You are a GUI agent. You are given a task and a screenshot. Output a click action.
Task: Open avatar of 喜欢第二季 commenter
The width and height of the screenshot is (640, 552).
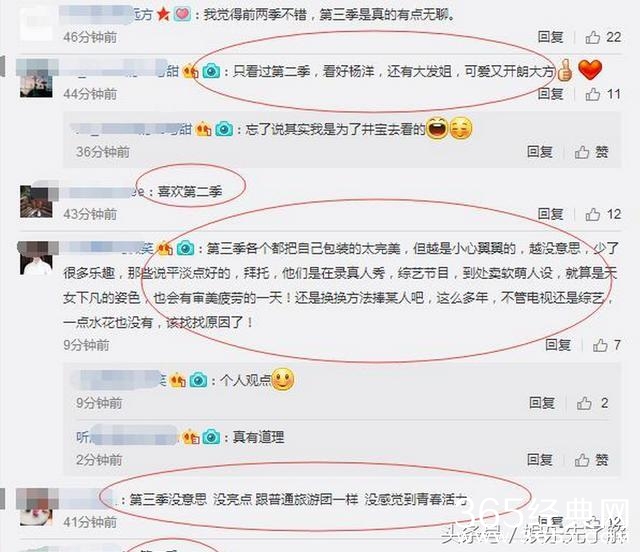tap(36, 202)
